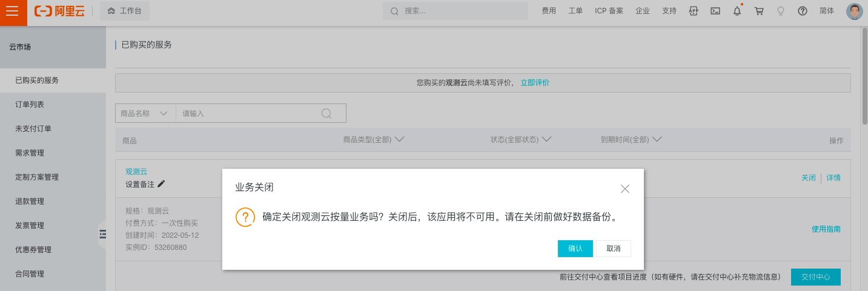
Task: Click the lightbulb tips icon
Action: pyautogui.click(x=781, y=11)
